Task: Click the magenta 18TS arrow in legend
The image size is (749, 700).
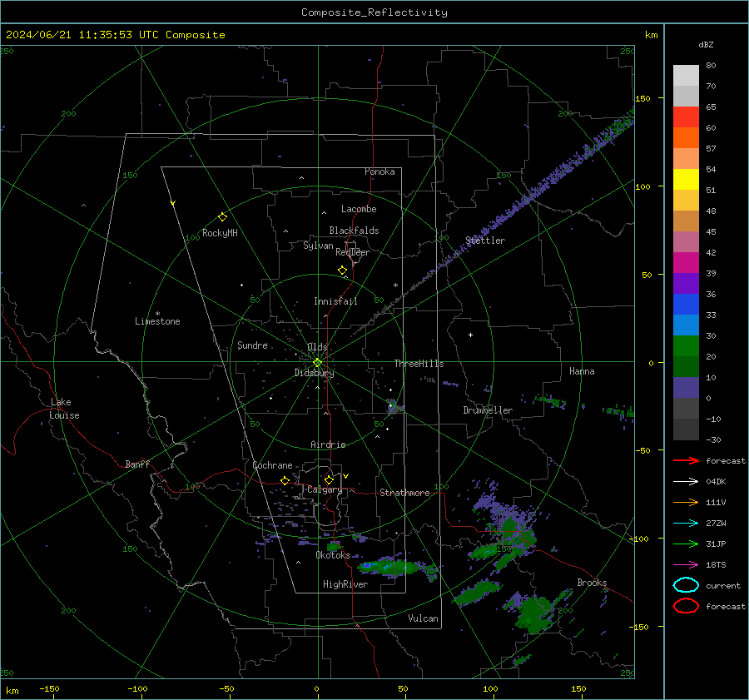Action: click(x=686, y=565)
